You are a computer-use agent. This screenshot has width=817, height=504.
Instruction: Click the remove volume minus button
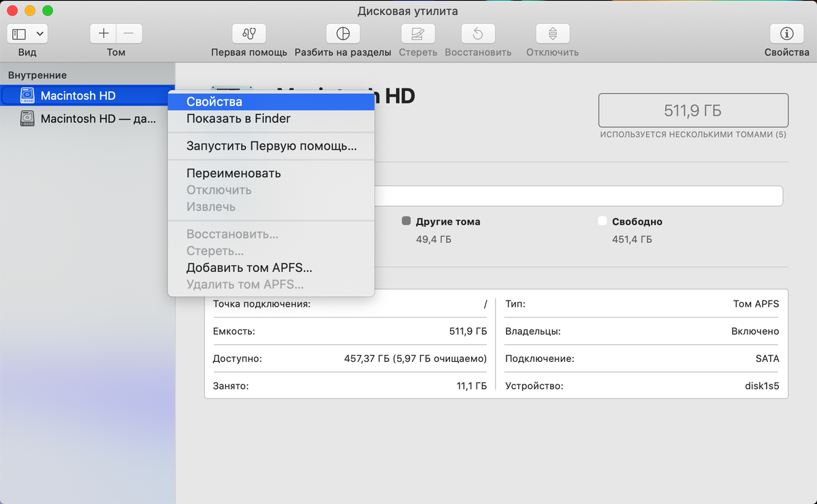click(129, 33)
